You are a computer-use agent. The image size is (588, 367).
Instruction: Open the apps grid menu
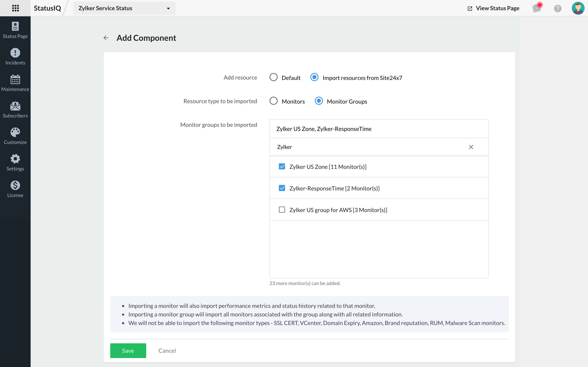click(x=15, y=8)
